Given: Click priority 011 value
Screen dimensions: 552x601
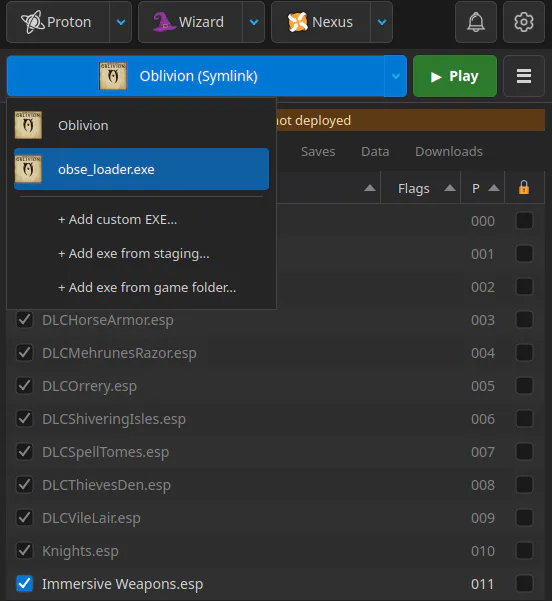Looking at the screenshot, I should [x=483, y=584].
